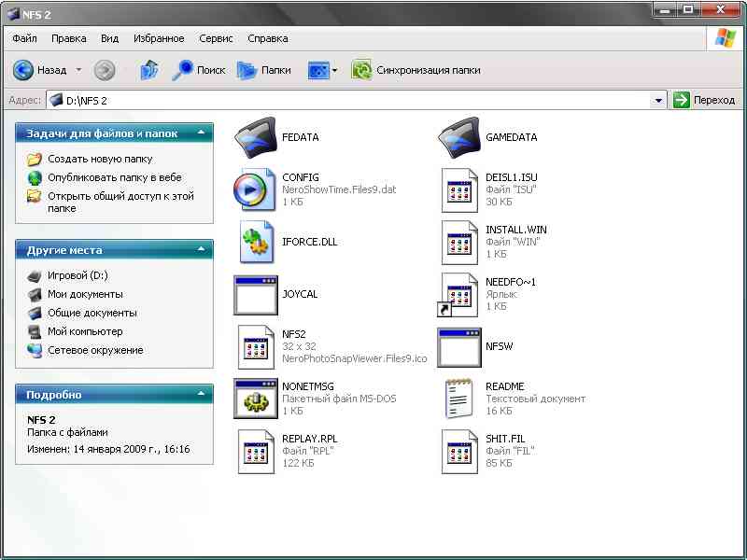
Task: Open the Views dropdown arrow
Action: (334, 71)
